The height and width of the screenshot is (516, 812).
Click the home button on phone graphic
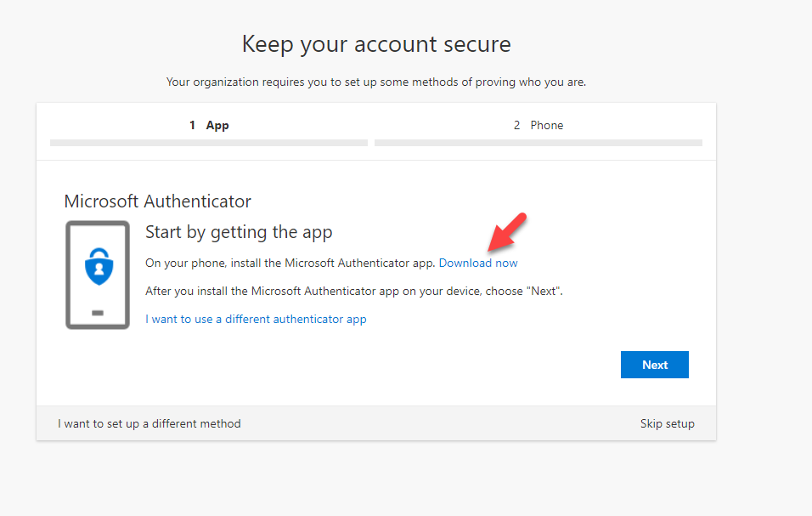[98, 313]
